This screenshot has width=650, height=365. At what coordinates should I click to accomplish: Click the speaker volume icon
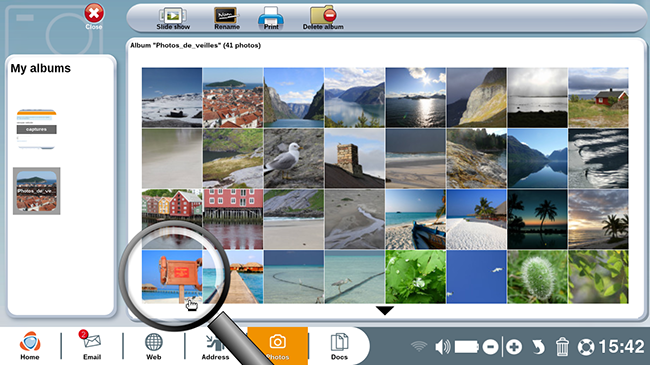[x=443, y=346]
